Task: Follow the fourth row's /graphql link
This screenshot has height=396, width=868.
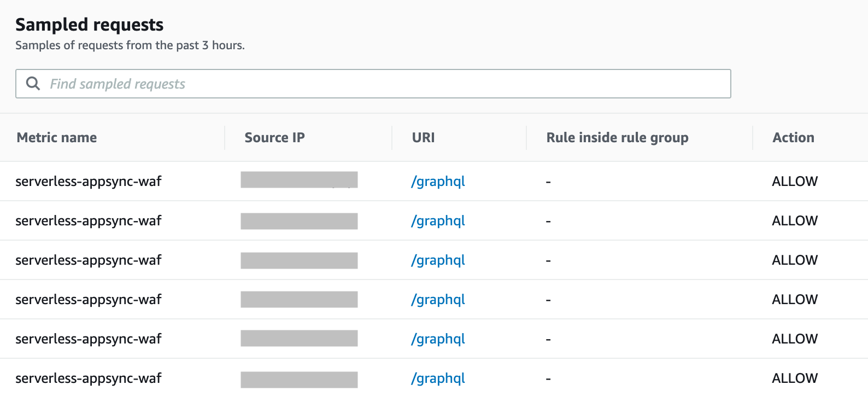Action: point(438,300)
